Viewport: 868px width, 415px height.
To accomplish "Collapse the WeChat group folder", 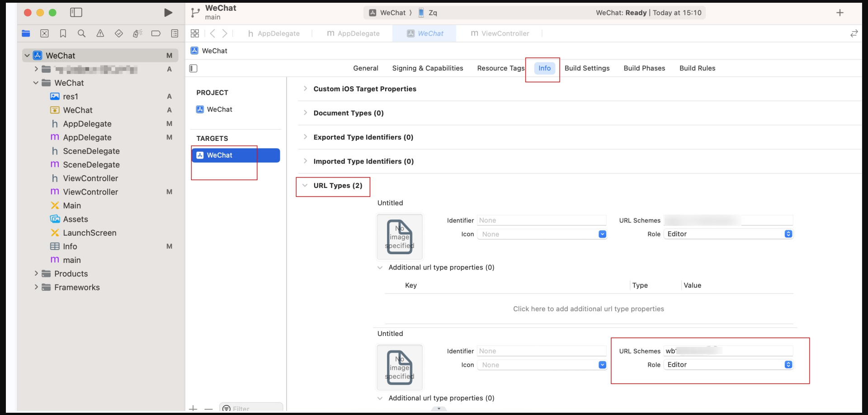I will 36,83.
